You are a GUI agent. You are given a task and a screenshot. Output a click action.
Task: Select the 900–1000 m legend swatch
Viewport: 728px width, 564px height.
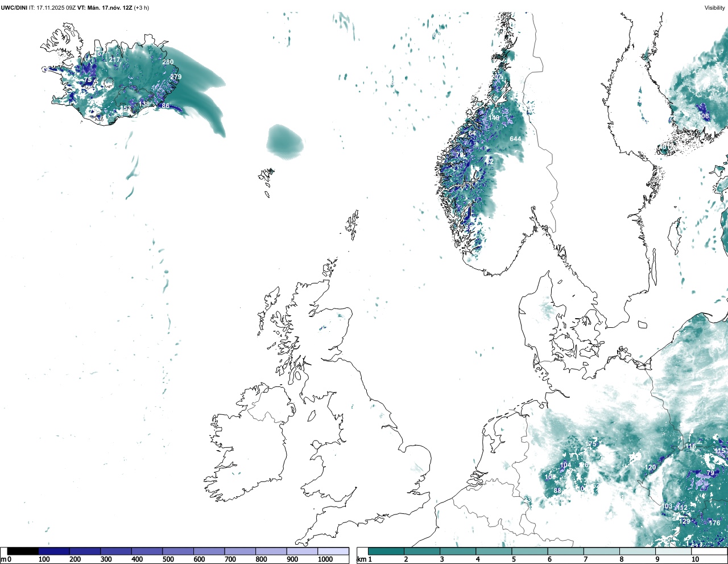[302, 551]
